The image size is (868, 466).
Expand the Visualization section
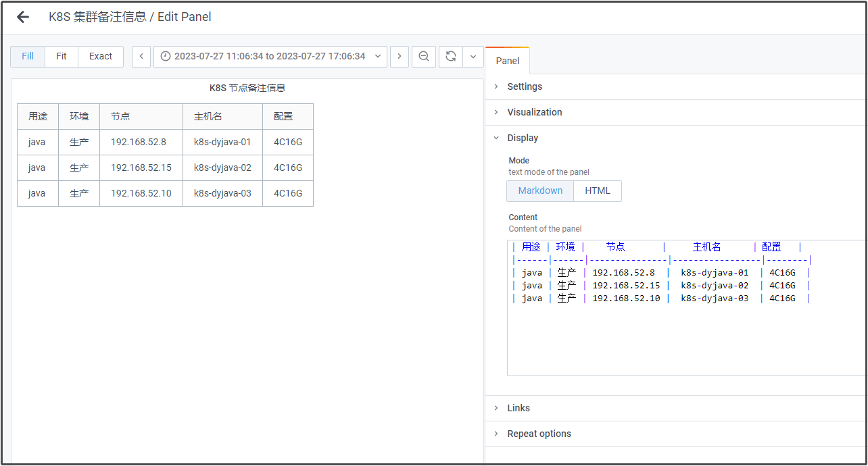coord(534,112)
